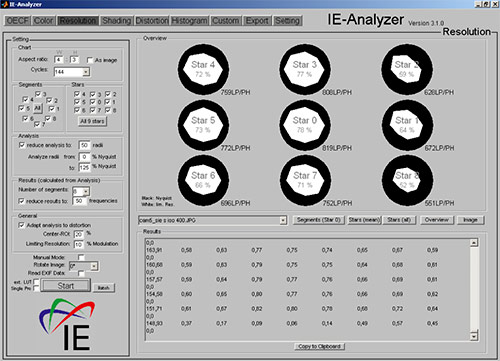Screen dimensions: 500x361
Task: Select the Resolution tab
Action: pyautogui.click(x=78, y=21)
